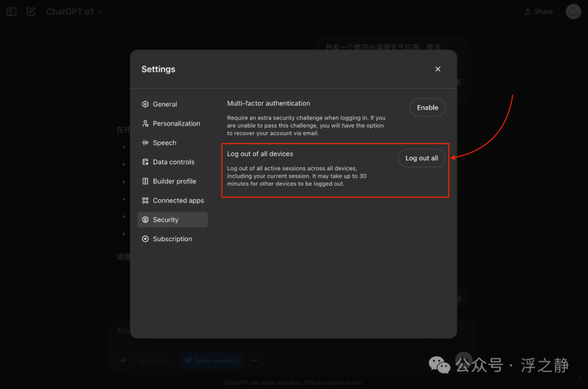588x389 pixels.
Task: Select the Security tab
Action: 173,220
